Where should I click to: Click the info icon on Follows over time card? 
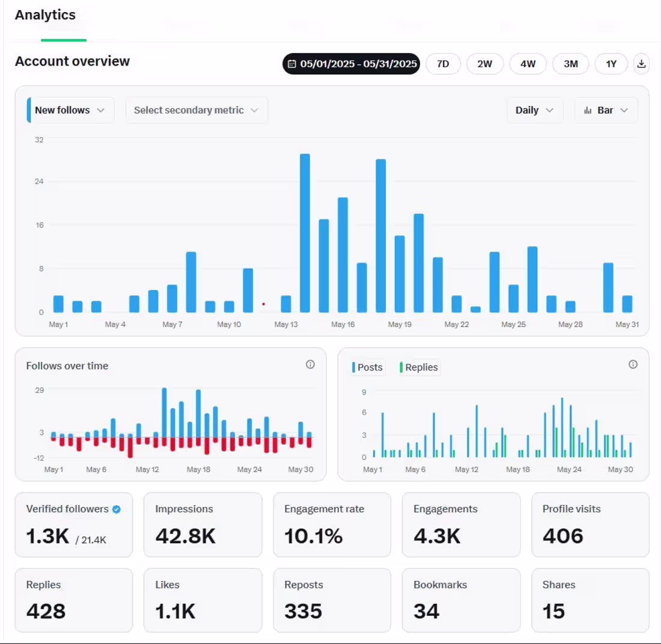click(x=310, y=364)
